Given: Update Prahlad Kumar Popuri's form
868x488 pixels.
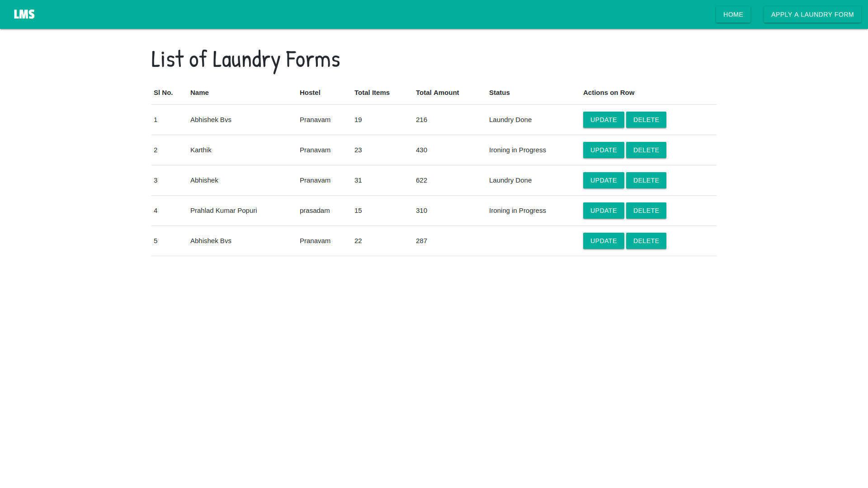Looking at the screenshot, I should 603,211.
